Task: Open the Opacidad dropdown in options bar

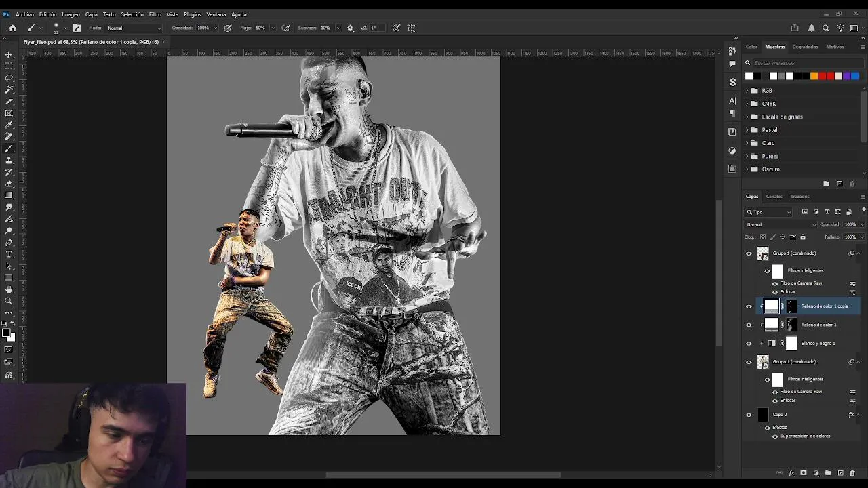Action: tap(215, 28)
